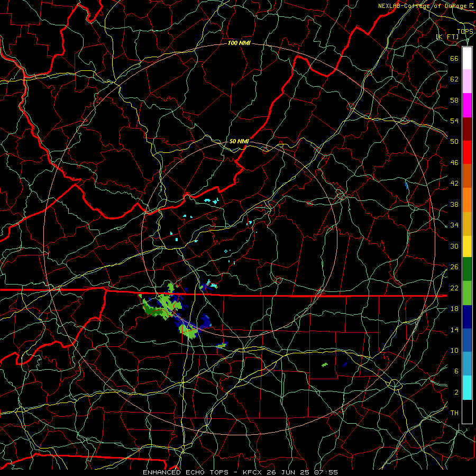Click the "66" legend value

[454, 58]
